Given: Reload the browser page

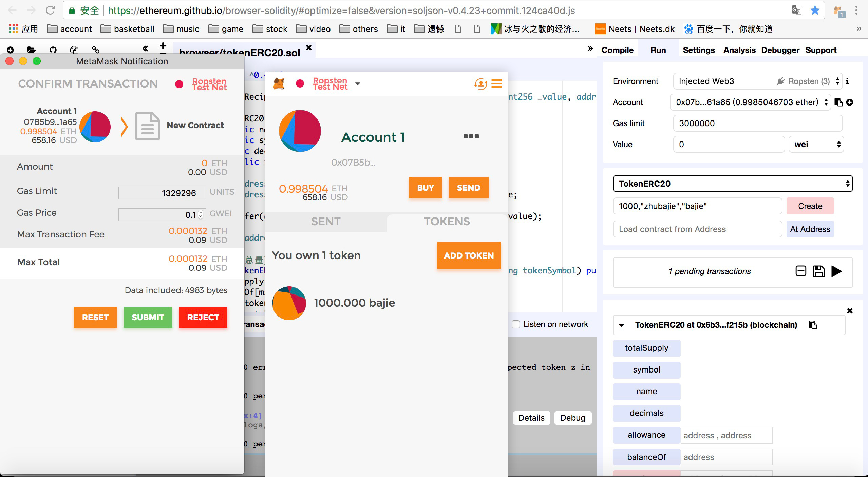Looking at the screenshot, I should (x=50, y=10).
